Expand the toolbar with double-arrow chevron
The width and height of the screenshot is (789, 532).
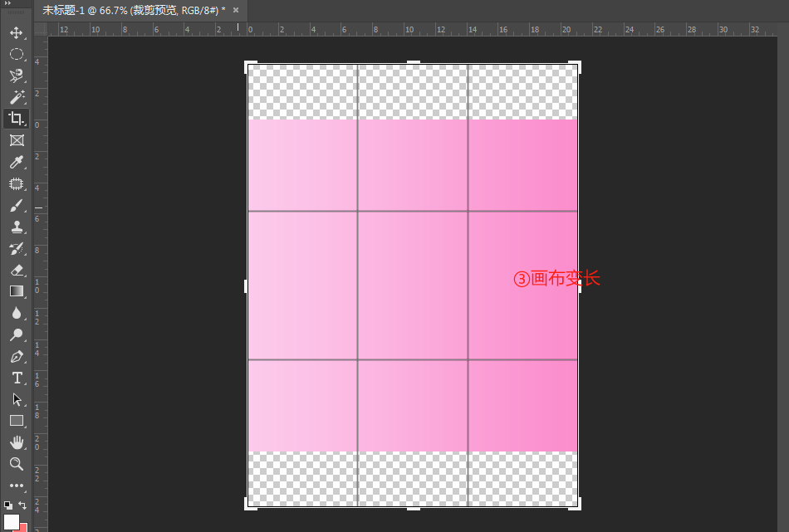[x=7, y=3]
